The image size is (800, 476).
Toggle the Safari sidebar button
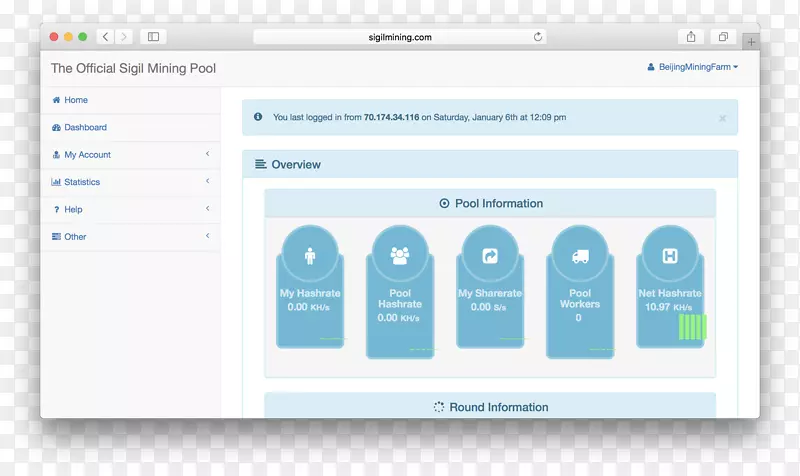153,37
